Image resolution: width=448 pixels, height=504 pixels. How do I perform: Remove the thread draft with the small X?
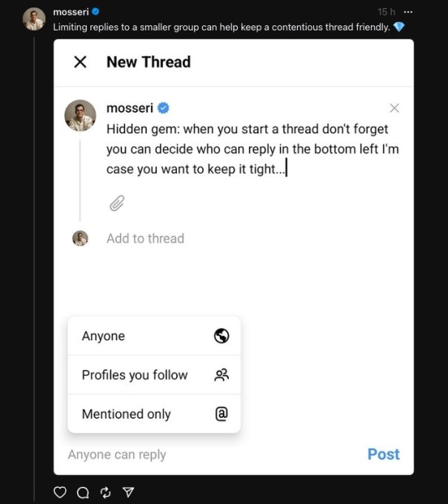tap(394, 108)
